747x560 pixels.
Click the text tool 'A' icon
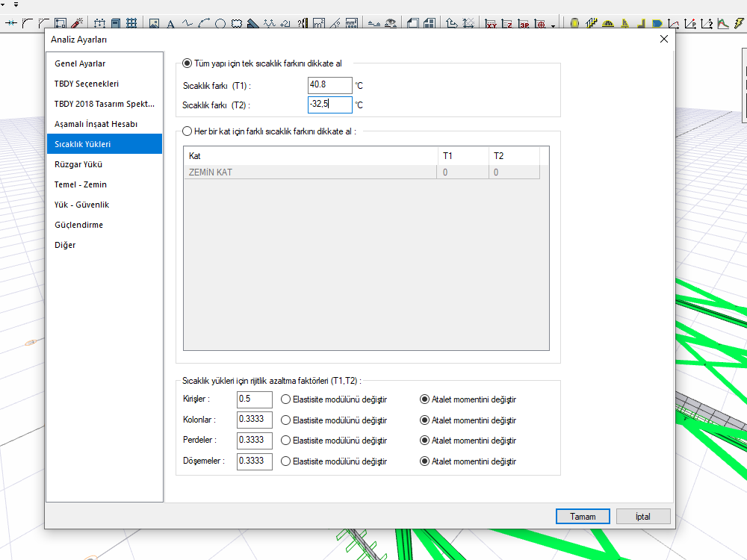click(170, 24)
